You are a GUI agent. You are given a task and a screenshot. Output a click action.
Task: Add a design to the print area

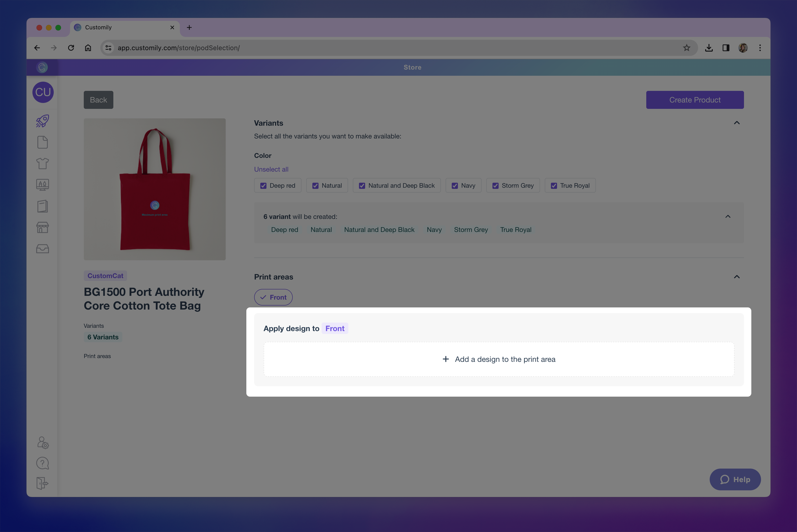pos(499,359)
